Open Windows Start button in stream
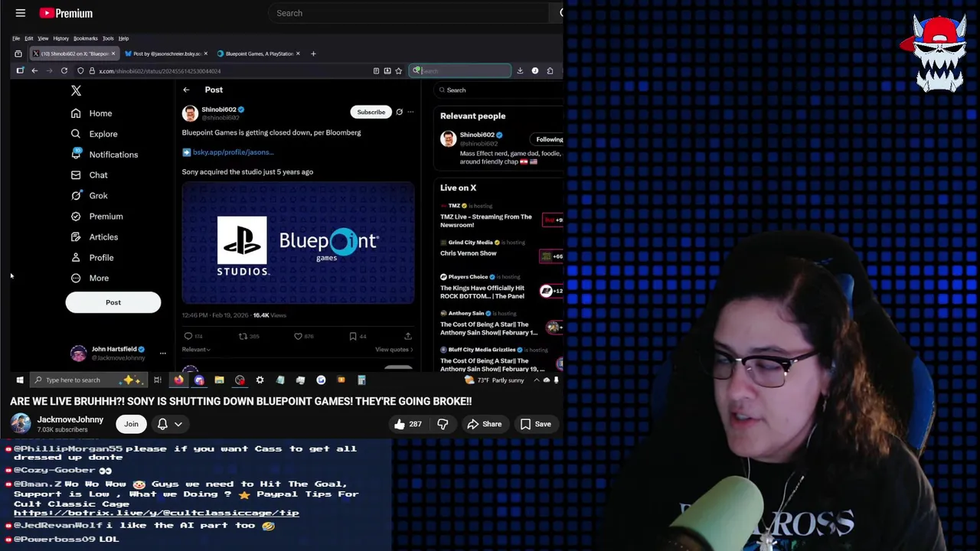 [x=20, y=380]
